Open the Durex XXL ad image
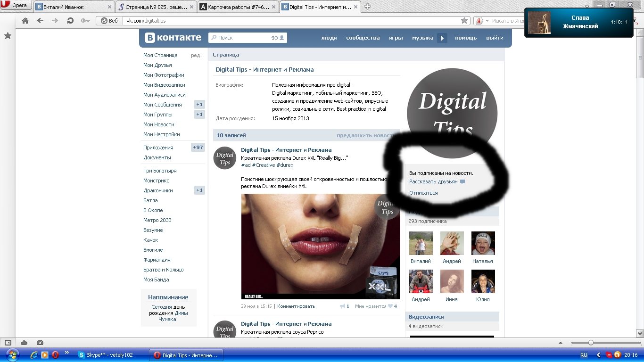Screen dimensions: 644x362 (x=321, y=247)
